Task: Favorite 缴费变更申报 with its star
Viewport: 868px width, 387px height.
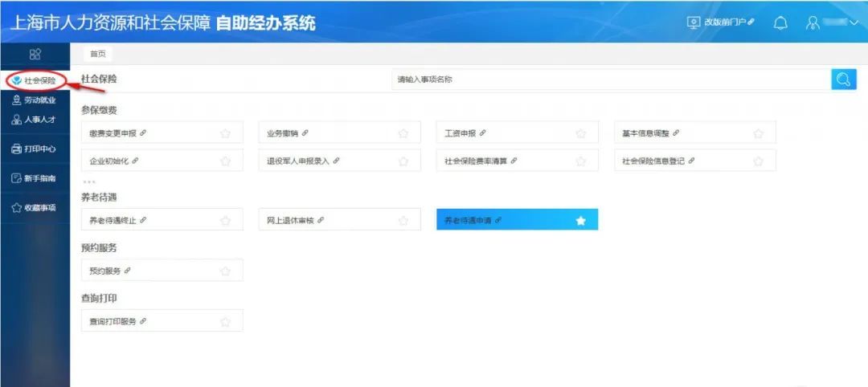Action: [x=225, y=133]
